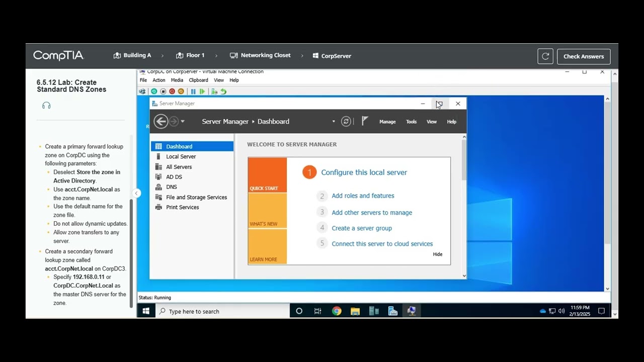This screenshot has width=644, height=362.
Task: Click the Turn Off (black square) VM icon
Action: click(x=163, y=92)
